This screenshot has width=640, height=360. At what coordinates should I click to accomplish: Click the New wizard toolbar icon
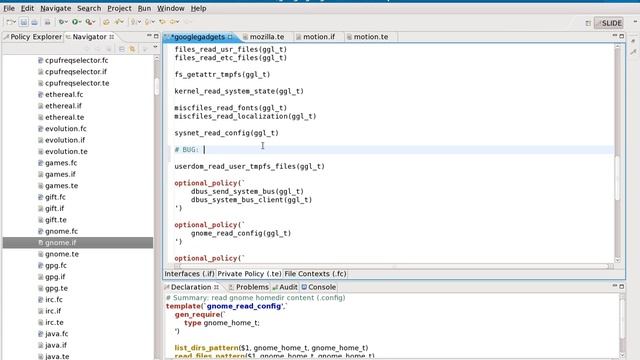tap(9, 22)
